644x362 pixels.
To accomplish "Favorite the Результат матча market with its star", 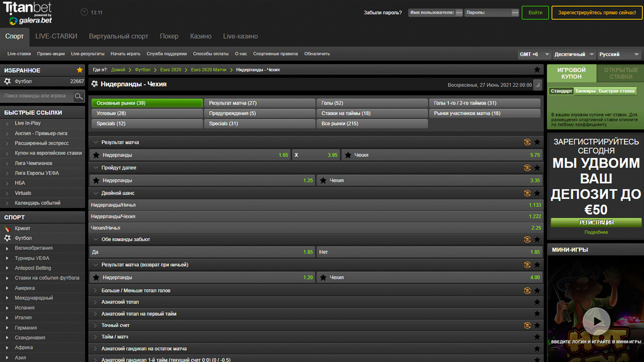I will (x=537, y=142).
